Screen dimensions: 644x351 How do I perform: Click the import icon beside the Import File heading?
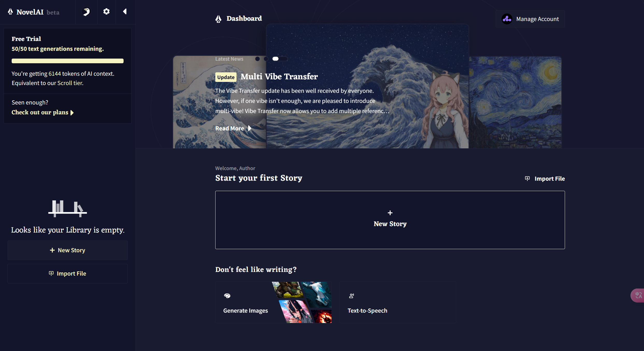(527, 178)
